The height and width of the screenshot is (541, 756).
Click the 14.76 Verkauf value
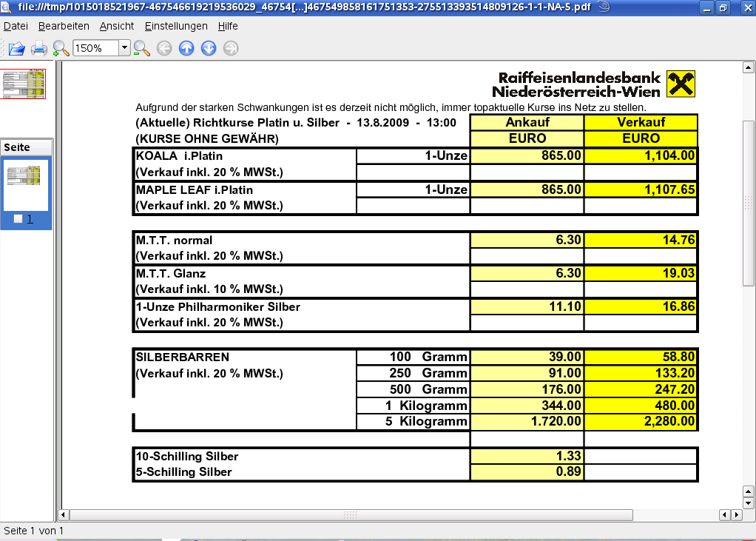coord(679,240)
